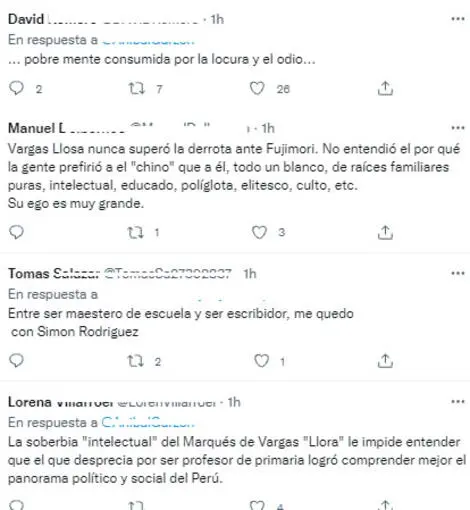The width and height of the screenshot is (470, 510).
Task: Reply to Manuel's Vargas Llosa tweet
Action: tap(16, 232)
